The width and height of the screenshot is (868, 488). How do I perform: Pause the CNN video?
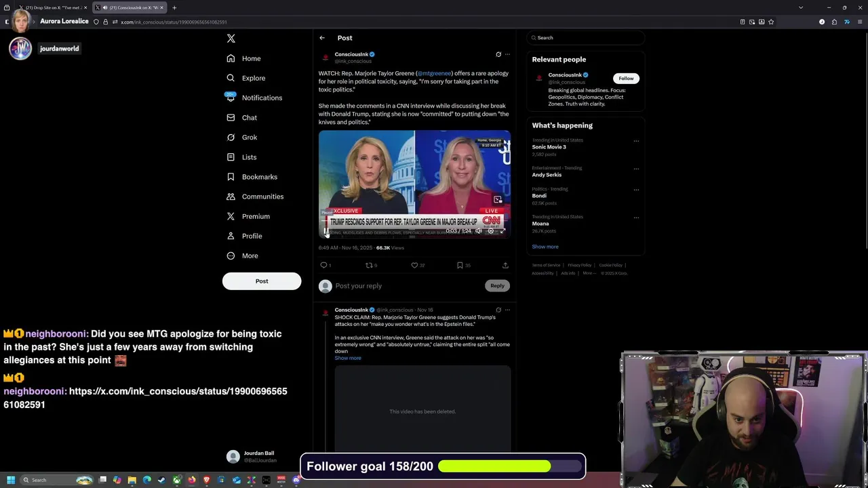pyautogui.click(x=326, y=231)
